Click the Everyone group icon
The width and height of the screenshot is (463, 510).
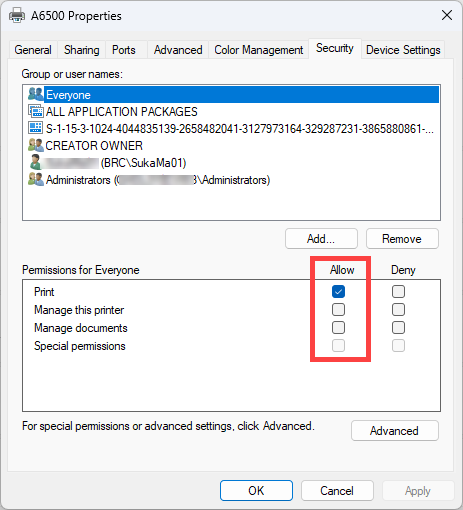[x=36, y=94]
